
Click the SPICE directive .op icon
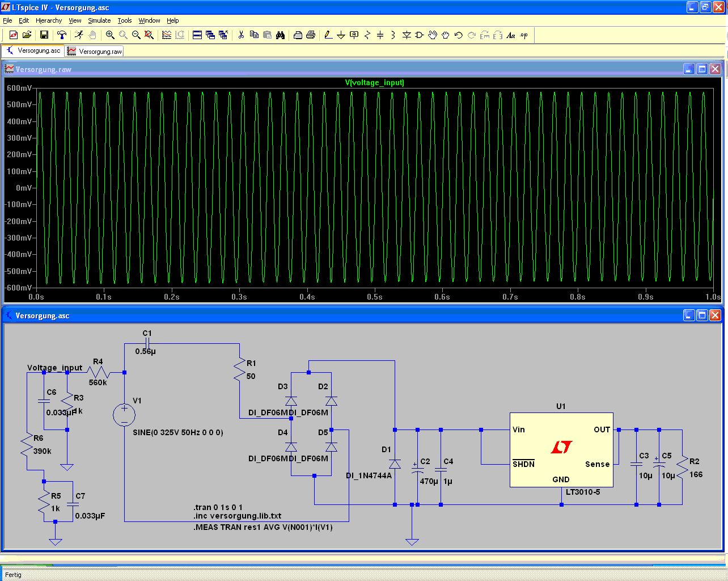pyautogui.click(x=524, y=35)
